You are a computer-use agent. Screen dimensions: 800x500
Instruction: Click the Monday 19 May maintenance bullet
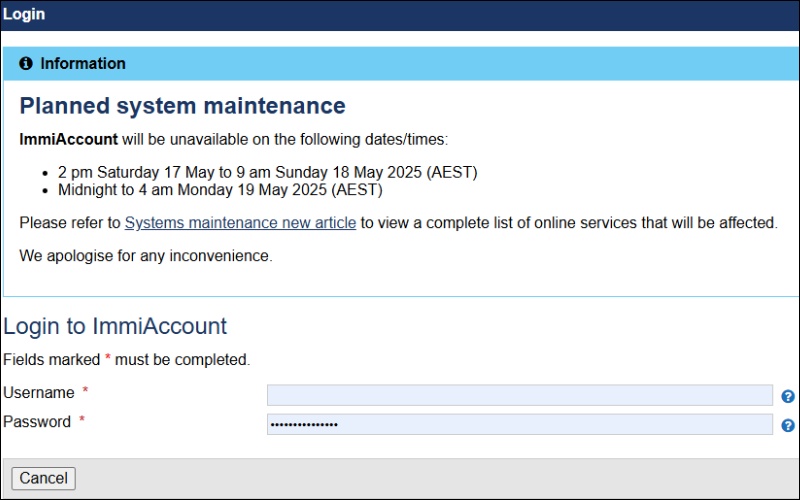click(220, 189)
